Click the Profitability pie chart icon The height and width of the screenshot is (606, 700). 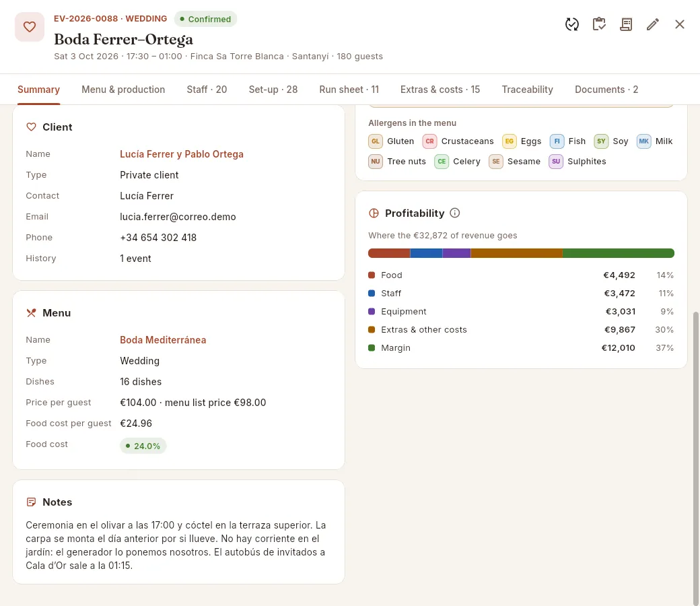tap(374, 213)
